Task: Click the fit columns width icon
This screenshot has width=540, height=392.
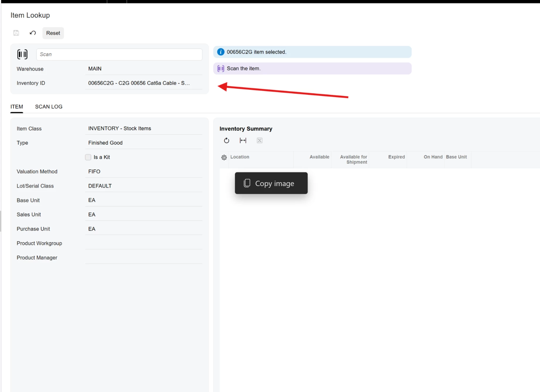Action: point(243,141)
